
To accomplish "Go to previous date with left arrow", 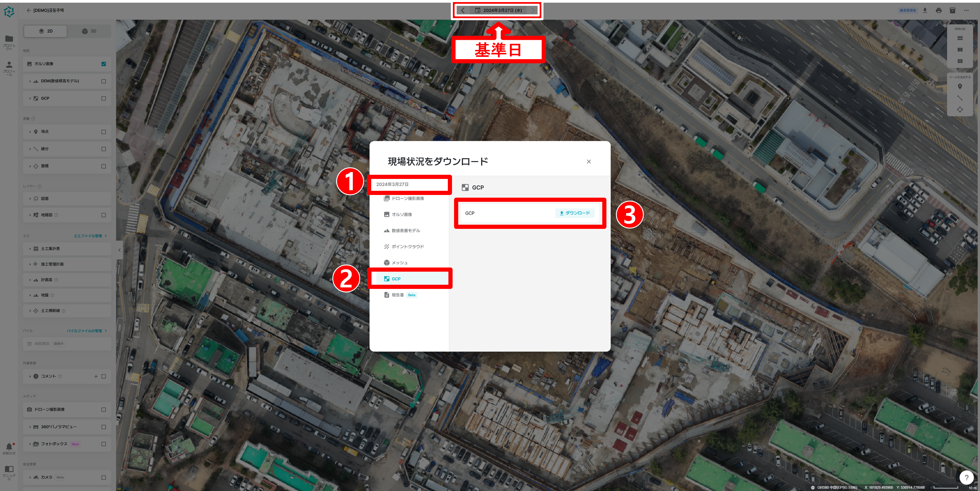I will tap(463, 10).
